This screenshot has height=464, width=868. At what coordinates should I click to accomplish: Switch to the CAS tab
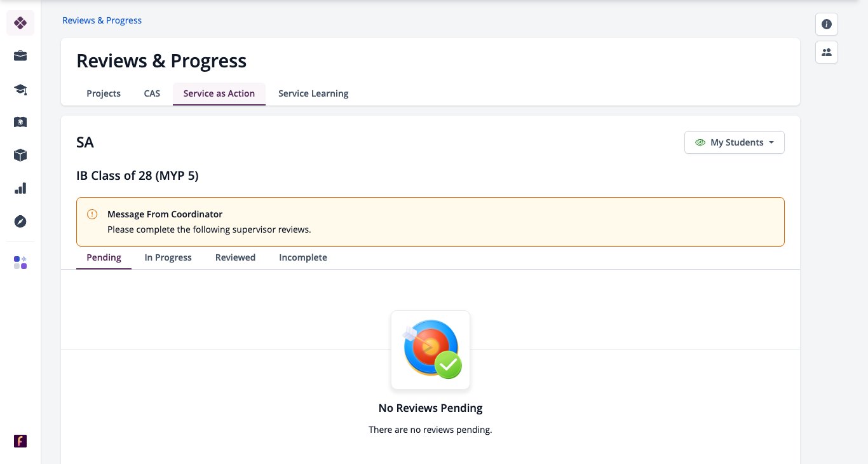click(x=152, y=93)
